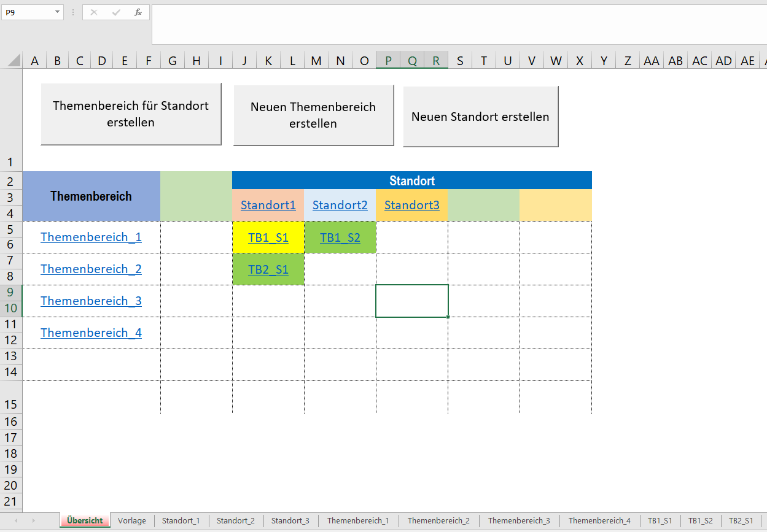
Task: Select the blue 'Standort' header cell
Action: pos(412,180)
